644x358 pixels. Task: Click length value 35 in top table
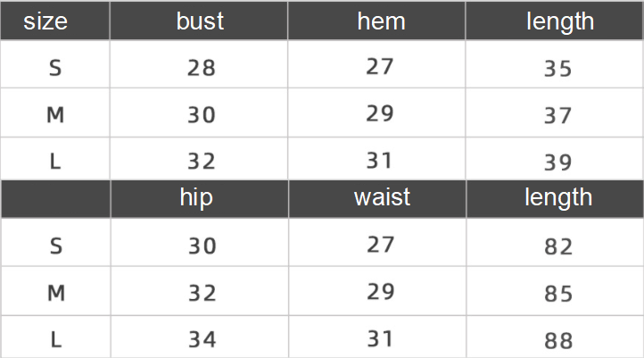(x=557, y=69)
